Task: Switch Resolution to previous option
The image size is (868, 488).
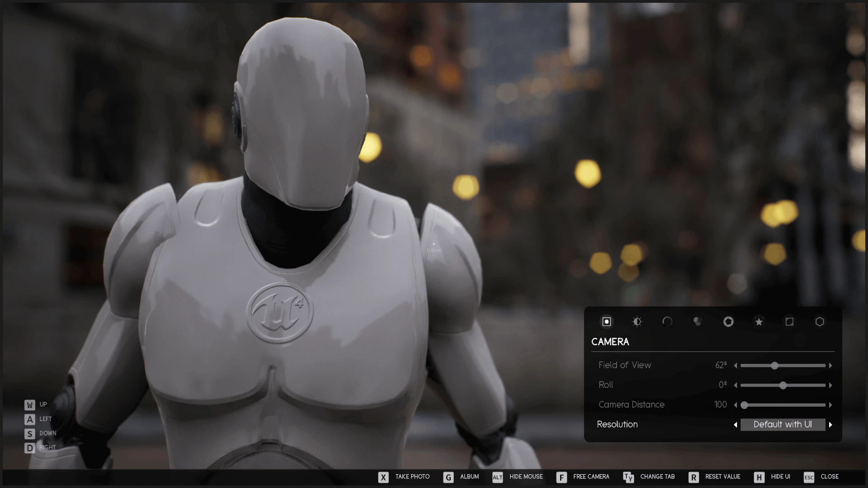Action: click(736, 425)
